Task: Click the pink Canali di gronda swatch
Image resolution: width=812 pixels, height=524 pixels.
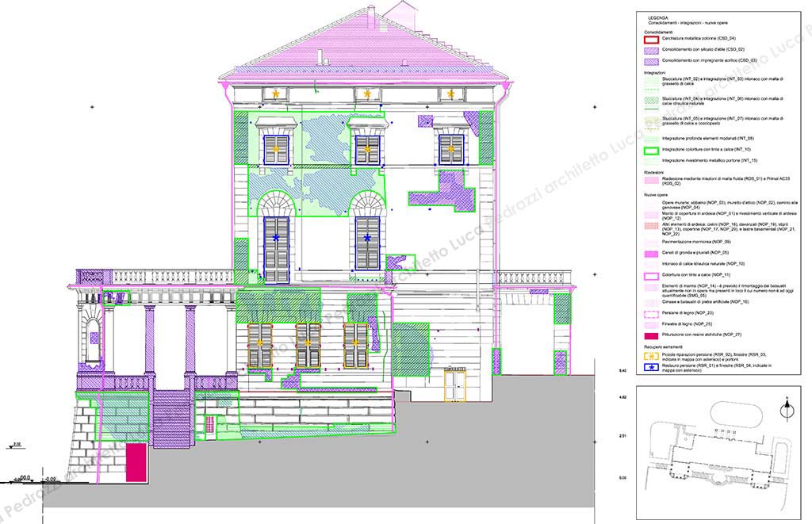Action: pyautogui.click(x=651, y=254)
